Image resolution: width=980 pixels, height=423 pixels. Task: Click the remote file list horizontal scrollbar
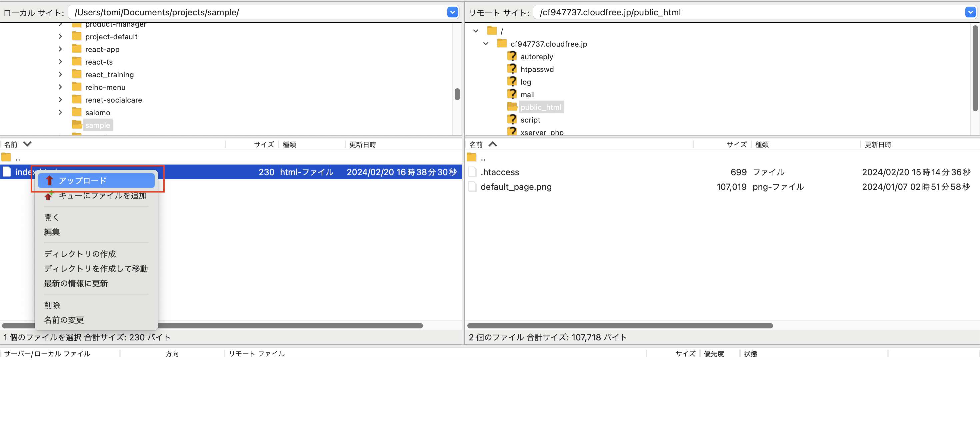[619, 326]
